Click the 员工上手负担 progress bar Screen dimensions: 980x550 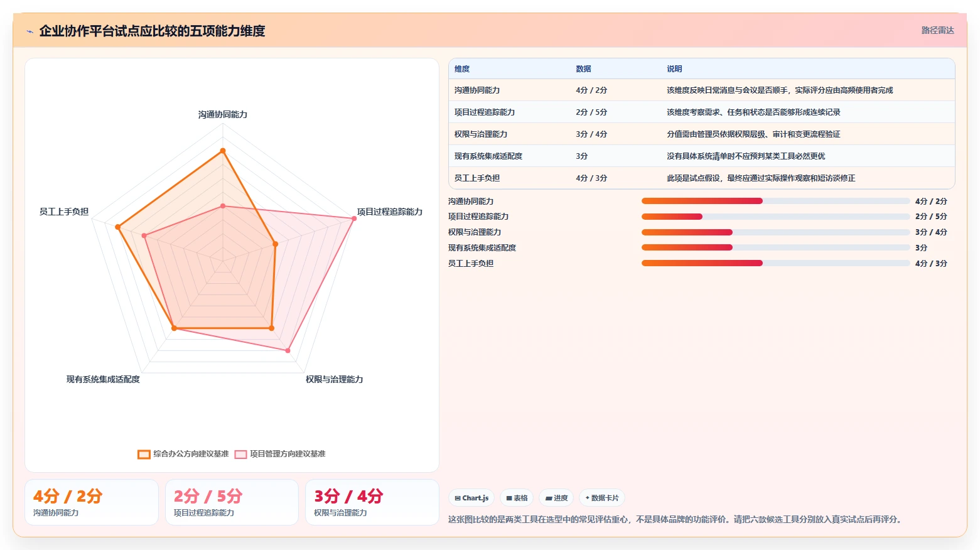(x=775, y=263)
